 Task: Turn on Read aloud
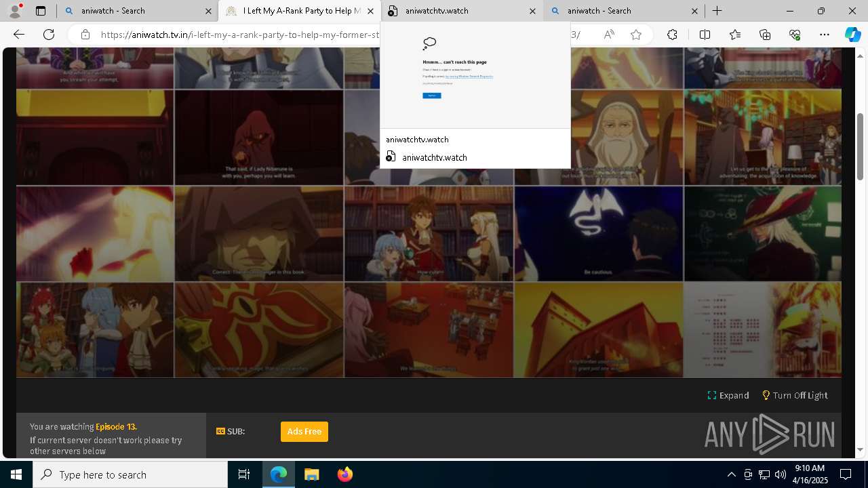point(609,35)
